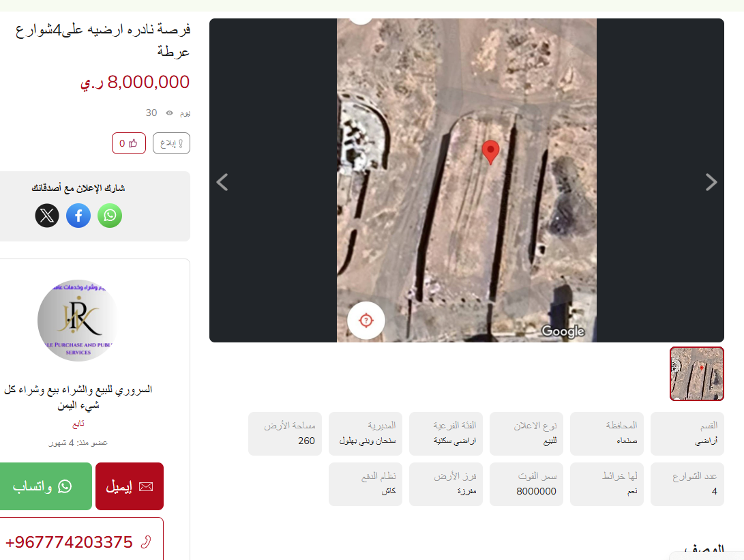
Task: Click the land area 260 info tile
Action: click(284, 434)
